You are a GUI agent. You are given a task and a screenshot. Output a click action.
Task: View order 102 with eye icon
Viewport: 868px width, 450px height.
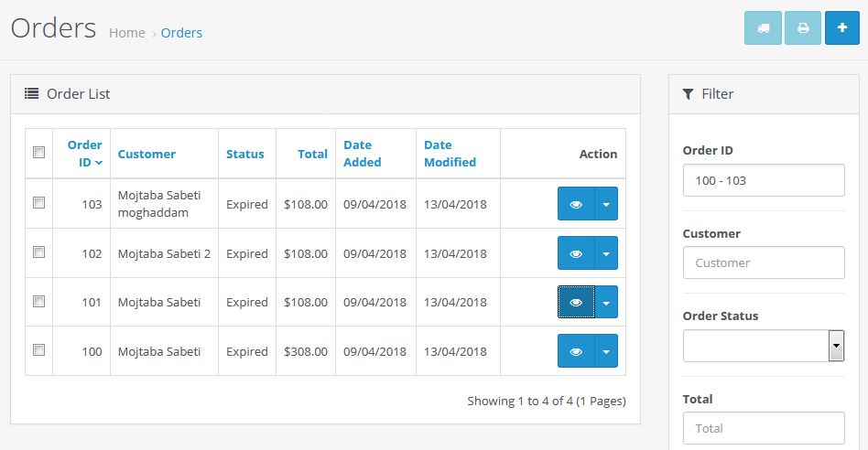[x=576, y=253]
